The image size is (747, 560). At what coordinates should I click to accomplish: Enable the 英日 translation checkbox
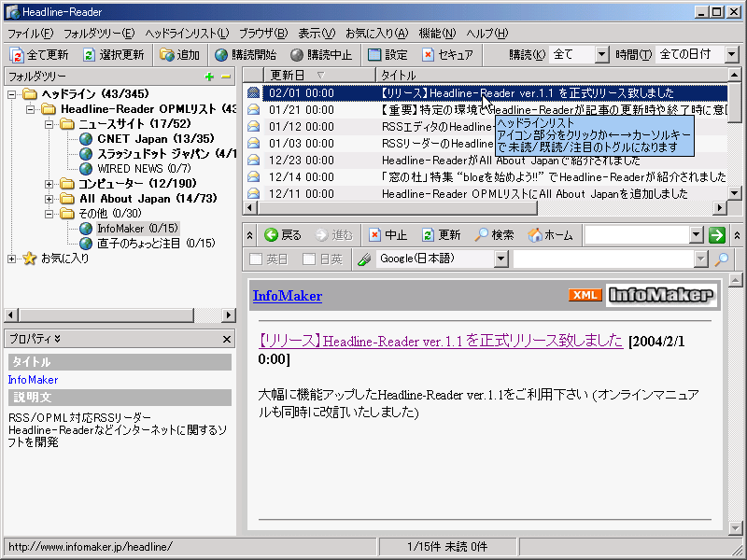click(256, 259)
